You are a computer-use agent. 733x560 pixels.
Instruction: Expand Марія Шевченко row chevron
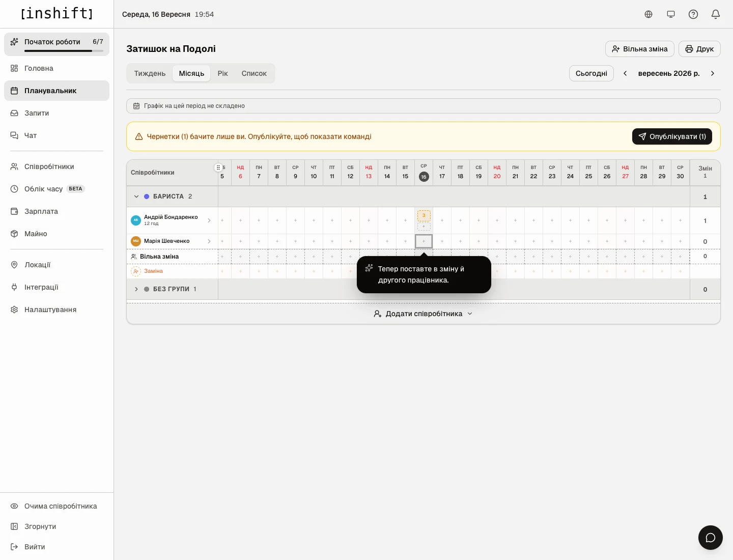(209, 241)
